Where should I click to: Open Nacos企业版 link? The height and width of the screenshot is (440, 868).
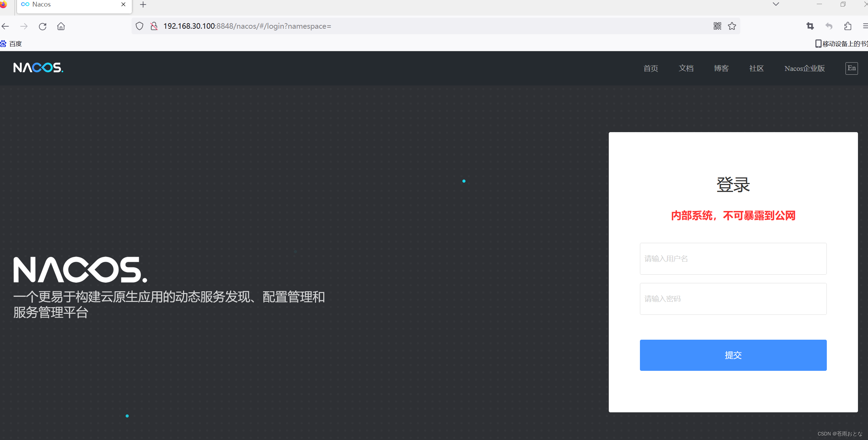tap(805, 68)
